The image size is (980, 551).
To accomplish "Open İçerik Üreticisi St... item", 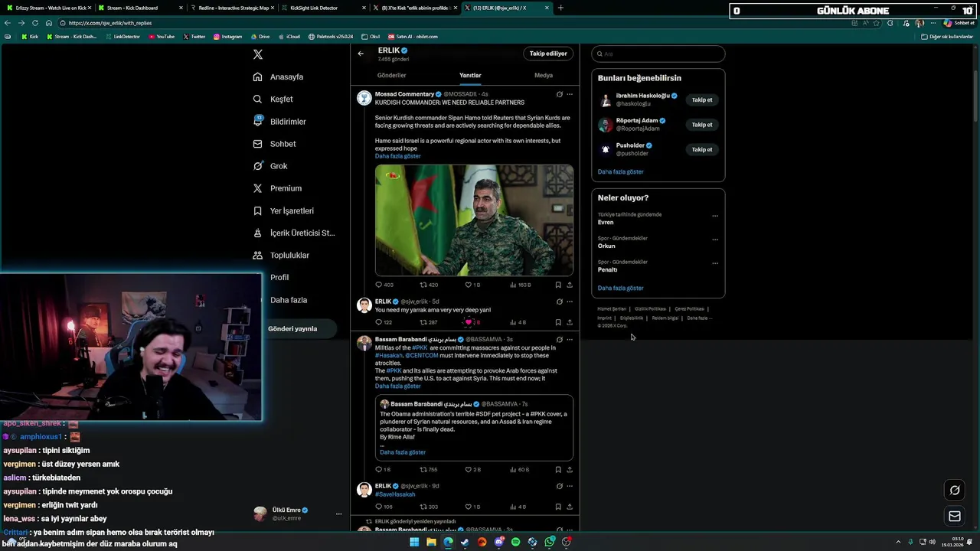I will coord(294,233).
